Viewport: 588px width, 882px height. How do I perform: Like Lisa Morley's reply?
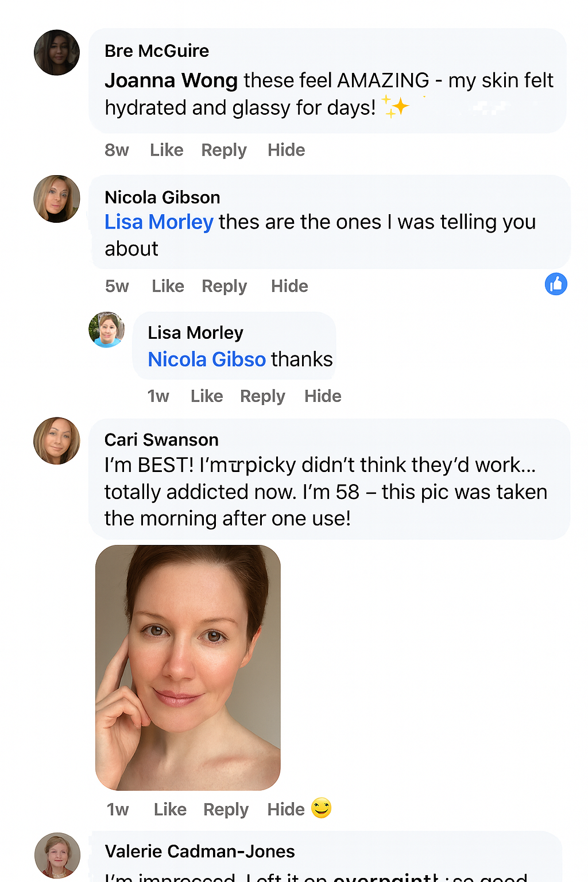click(207, 396)
